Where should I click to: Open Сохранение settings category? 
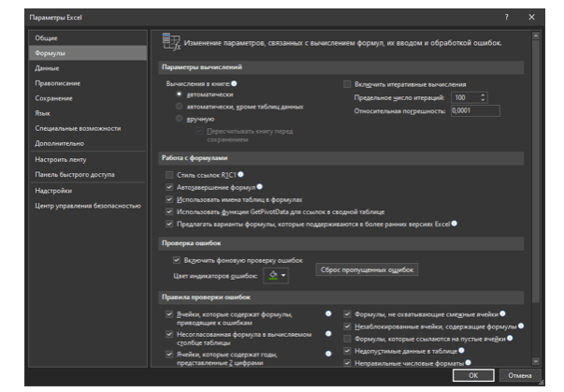[x=88, y=98]
